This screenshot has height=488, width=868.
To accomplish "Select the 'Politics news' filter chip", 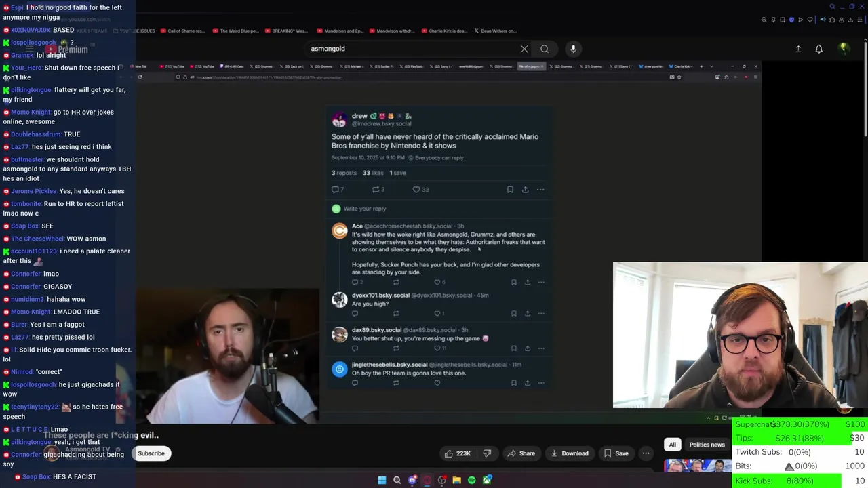I will point(707,445).
